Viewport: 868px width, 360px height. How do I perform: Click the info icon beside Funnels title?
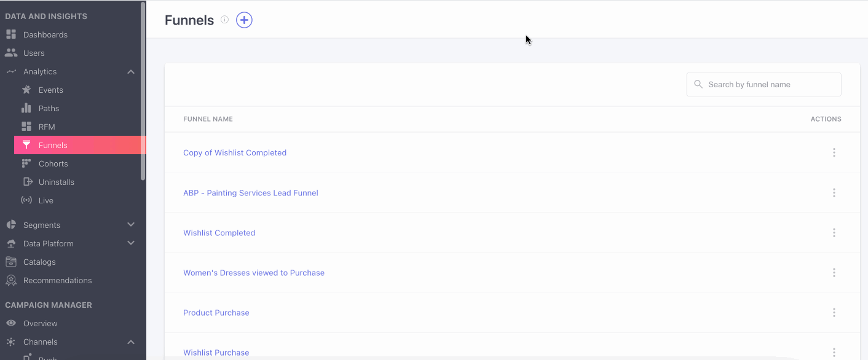[224, 20]
